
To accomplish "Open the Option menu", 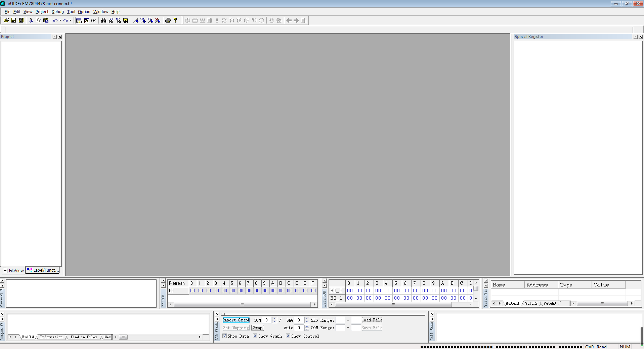I will click(84, 12).
